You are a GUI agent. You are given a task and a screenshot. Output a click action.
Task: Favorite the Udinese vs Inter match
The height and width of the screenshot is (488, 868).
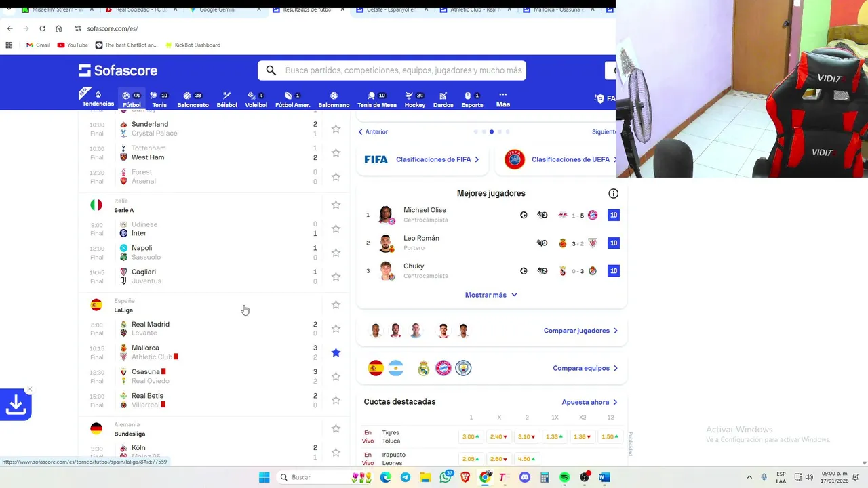pos(336,228)
